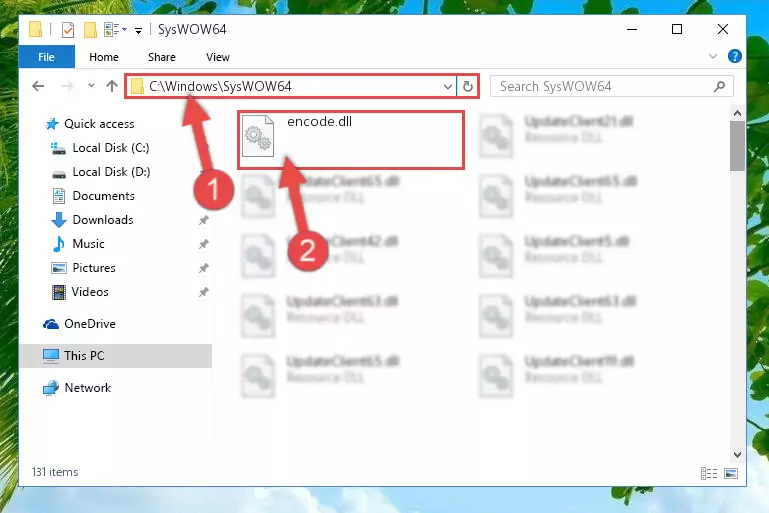Go back with the Back arrow
The height and width of the screenshot is (513, 769).
[x=38, y=86]
